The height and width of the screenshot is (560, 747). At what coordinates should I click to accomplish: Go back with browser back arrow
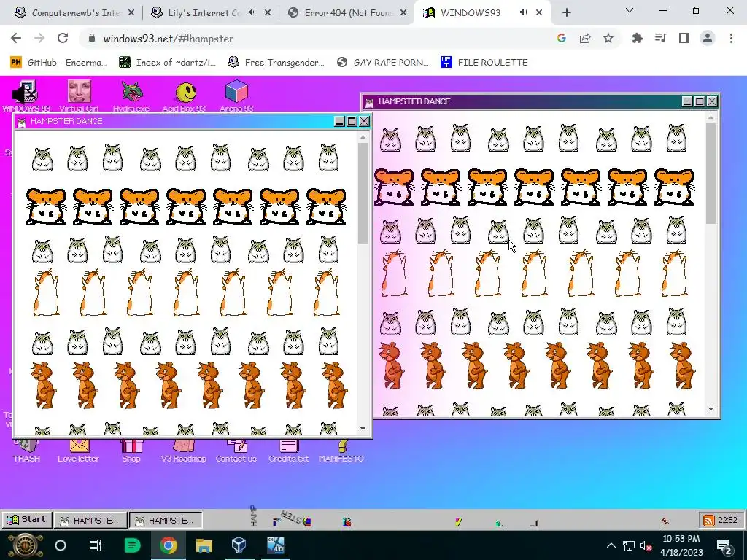tap(16, 38)
